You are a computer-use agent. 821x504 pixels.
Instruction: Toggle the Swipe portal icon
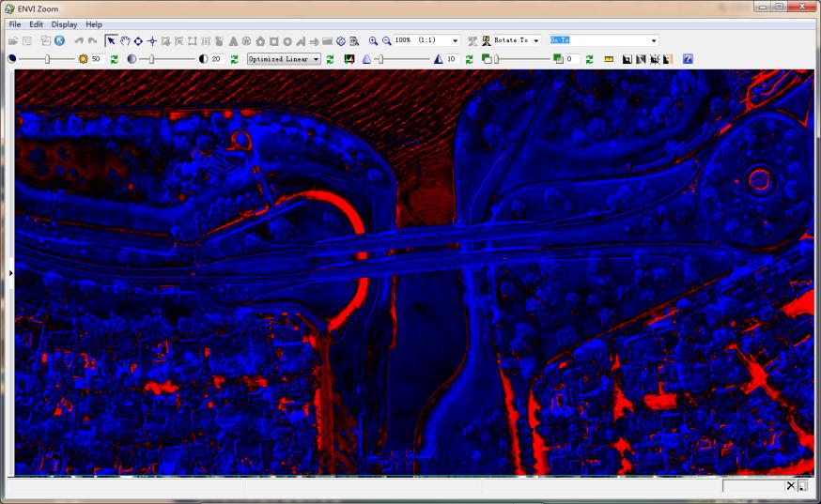point(667,59)
